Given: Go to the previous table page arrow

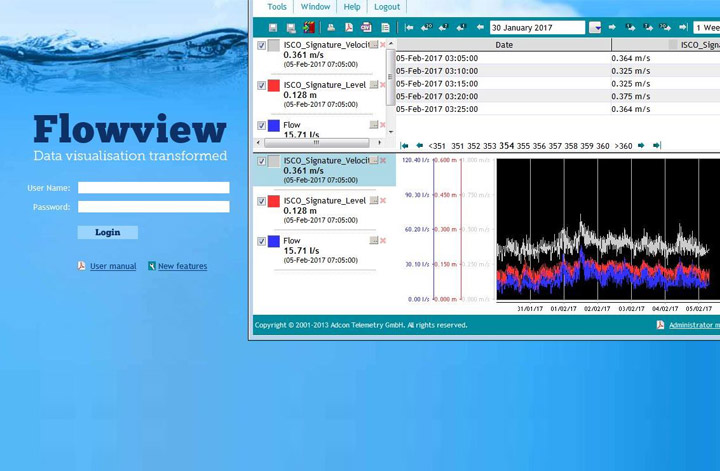Looking at the screenshot, I should (x=419, y=146).
